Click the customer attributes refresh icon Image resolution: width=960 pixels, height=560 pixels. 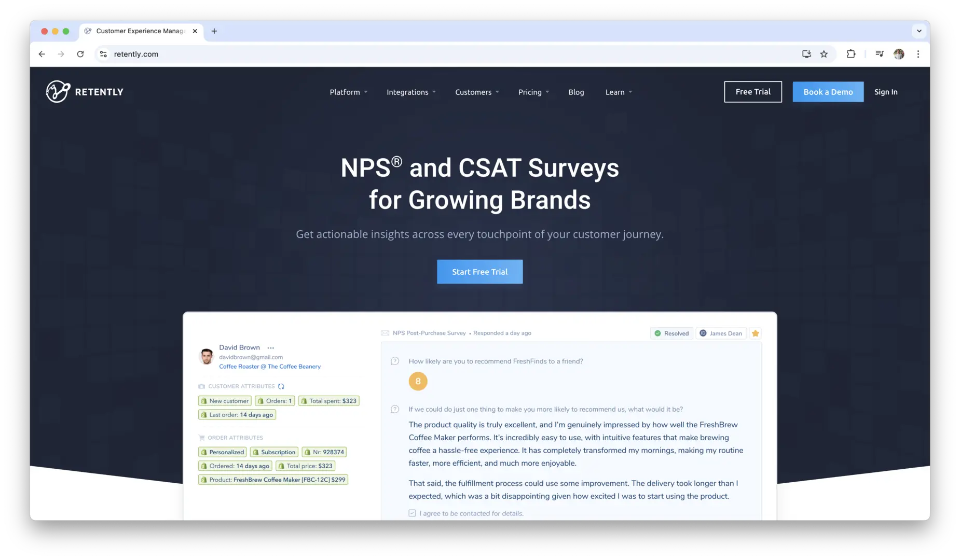coord(281,386)
